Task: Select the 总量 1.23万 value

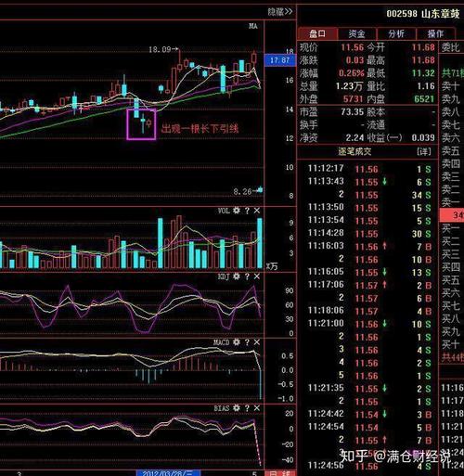Action: [x=349, y=86]
